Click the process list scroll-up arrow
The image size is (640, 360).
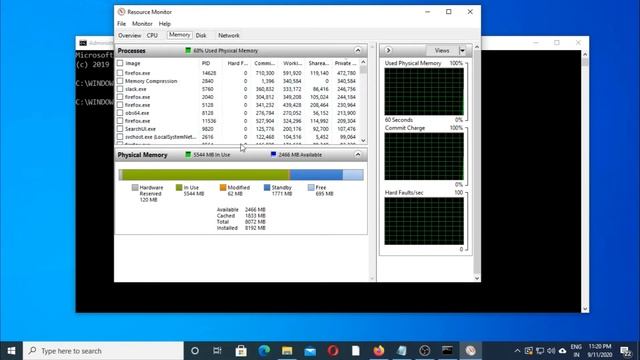click(x=363, y=62)
